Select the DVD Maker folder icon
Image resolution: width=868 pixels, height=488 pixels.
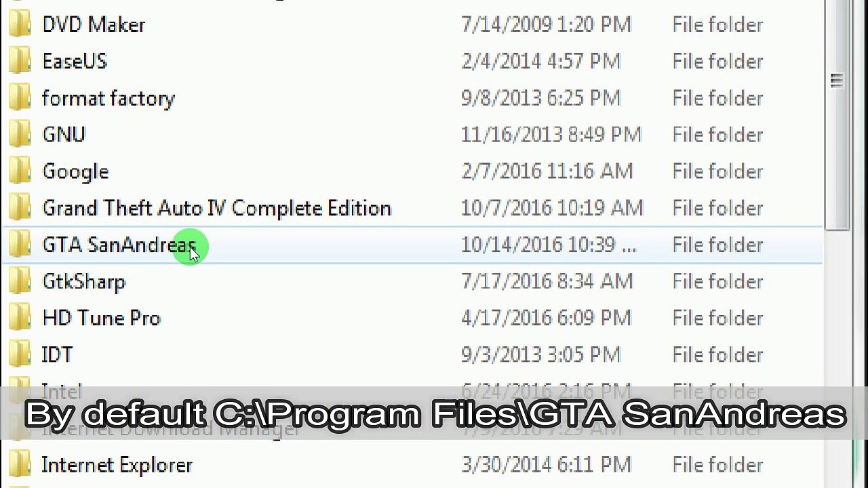[20, 24]
